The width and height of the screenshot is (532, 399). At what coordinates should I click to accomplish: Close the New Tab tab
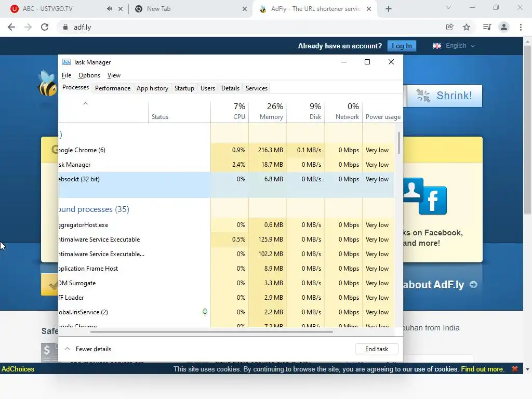click(x=245, y=9)
